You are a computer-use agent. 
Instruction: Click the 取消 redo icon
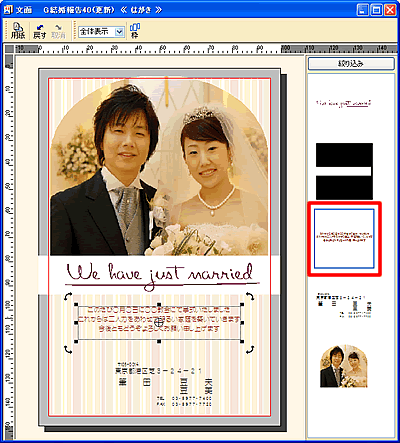(x=58, y=31)
